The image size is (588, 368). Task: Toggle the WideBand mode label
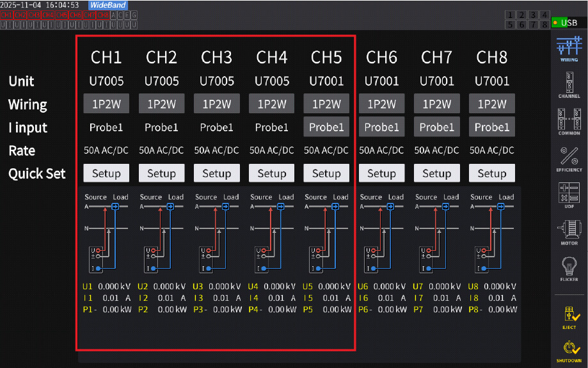point(107,5)
